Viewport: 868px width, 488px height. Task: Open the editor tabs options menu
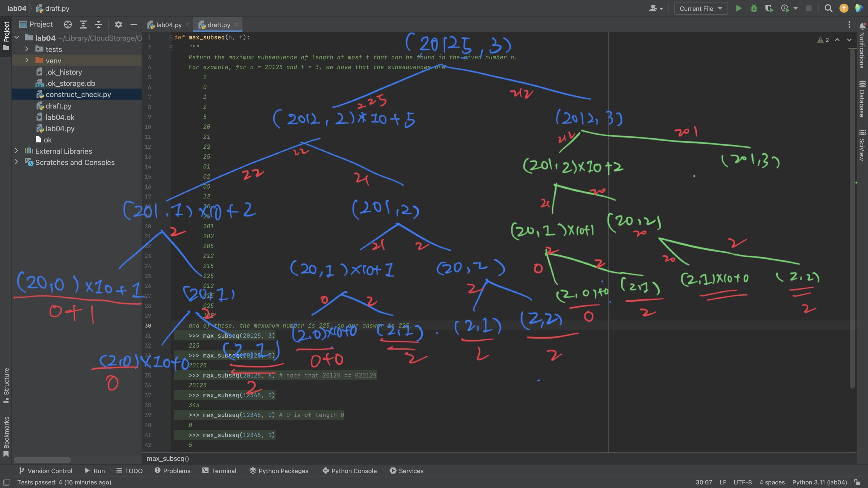click(849, 24)
